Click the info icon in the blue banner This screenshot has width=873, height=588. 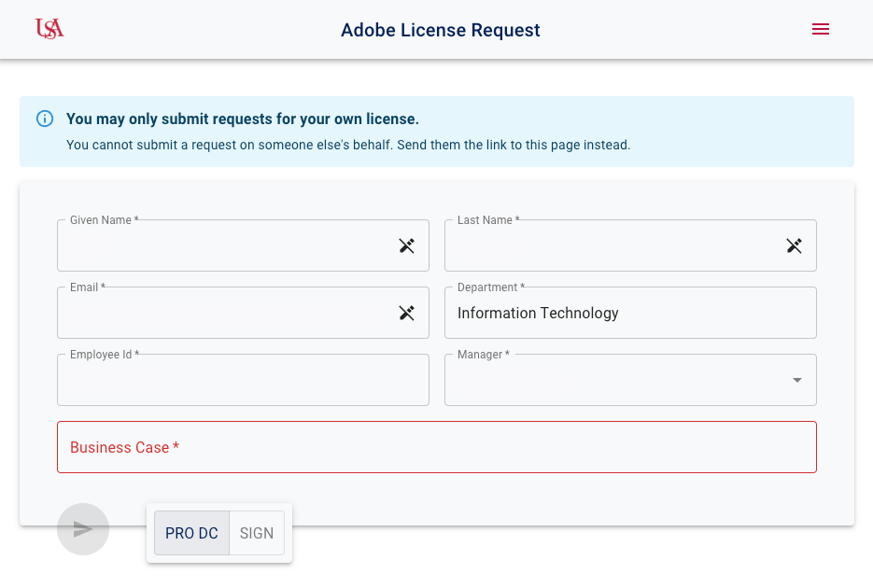[x=45, y=119]
